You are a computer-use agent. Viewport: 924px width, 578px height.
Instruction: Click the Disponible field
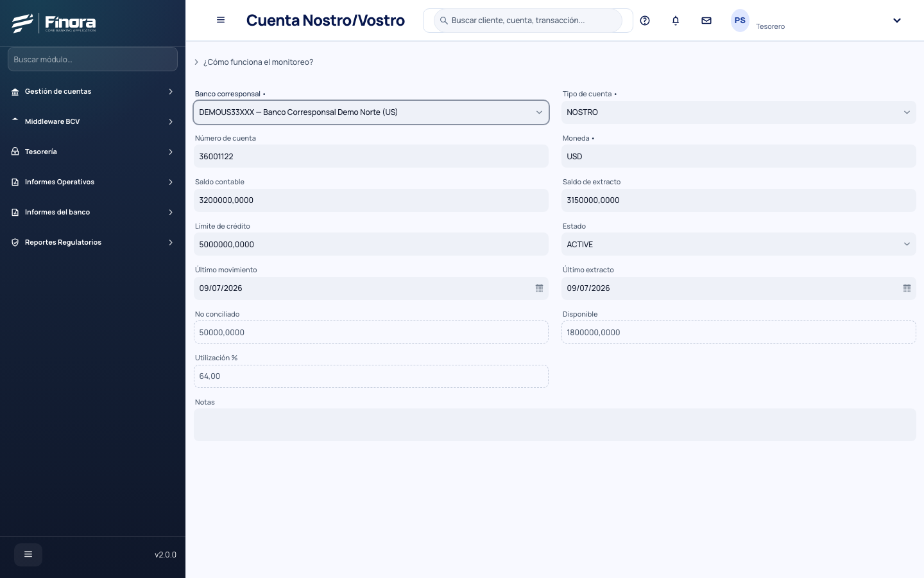[739, 333]
